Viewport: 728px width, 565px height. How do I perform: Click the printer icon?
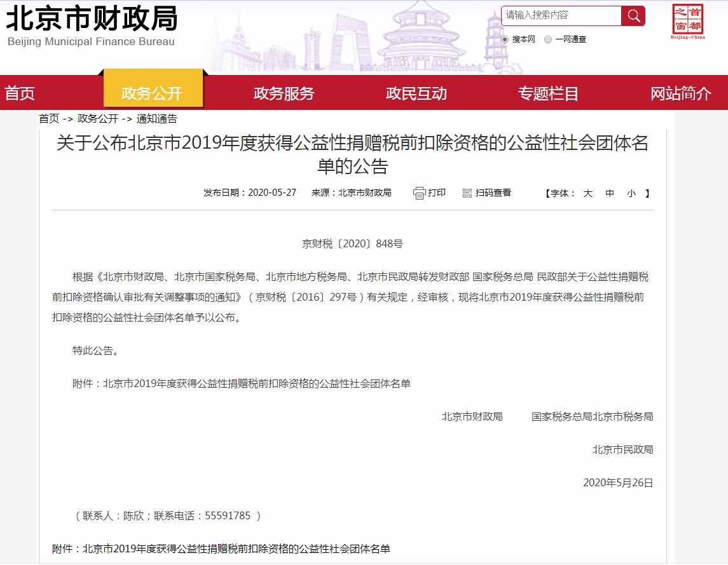point(419,193)
